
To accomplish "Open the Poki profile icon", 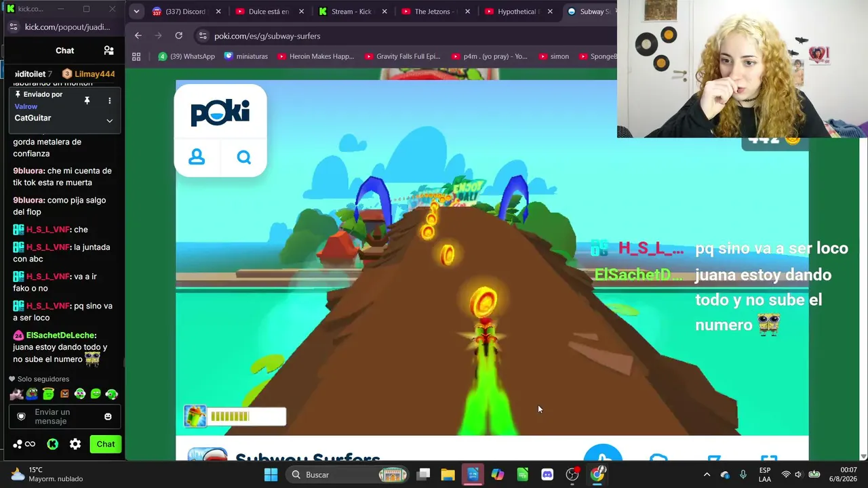I will 197,157.
